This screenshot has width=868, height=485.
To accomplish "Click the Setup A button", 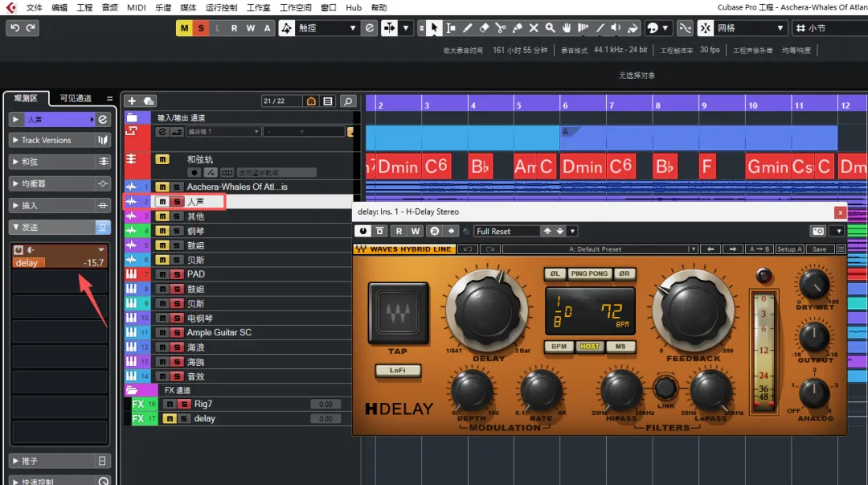I will click(790, 249).
